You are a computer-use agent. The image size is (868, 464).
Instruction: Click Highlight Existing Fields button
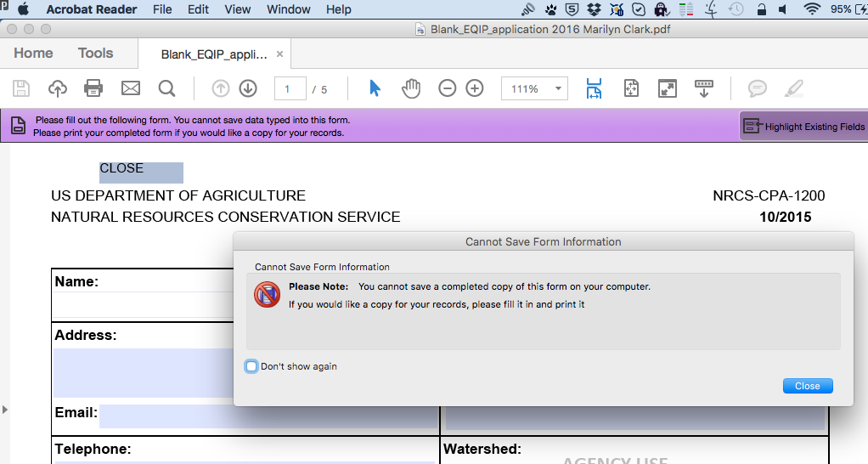[803, 127]
